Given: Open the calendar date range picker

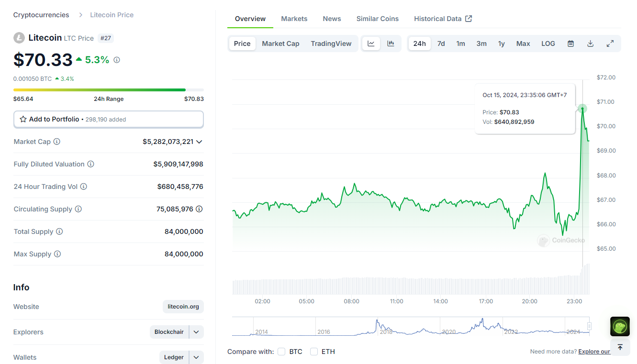Looking at the screenshot, I should tap(570, 44).
